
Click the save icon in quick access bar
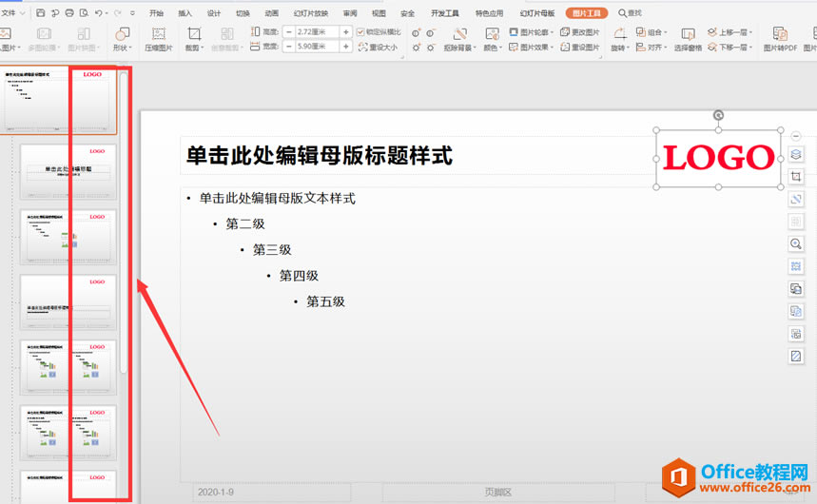40,13
